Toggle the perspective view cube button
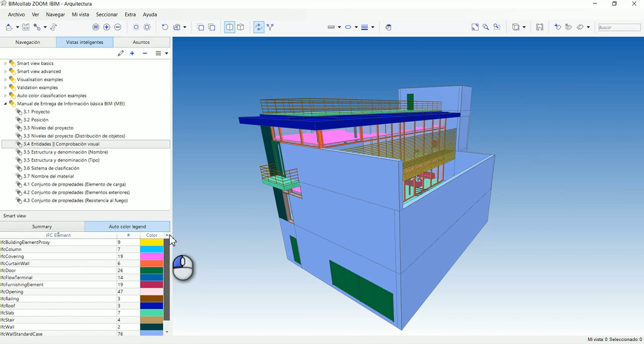The width and height of the screenshot is (644, 344). click(241, 27)
